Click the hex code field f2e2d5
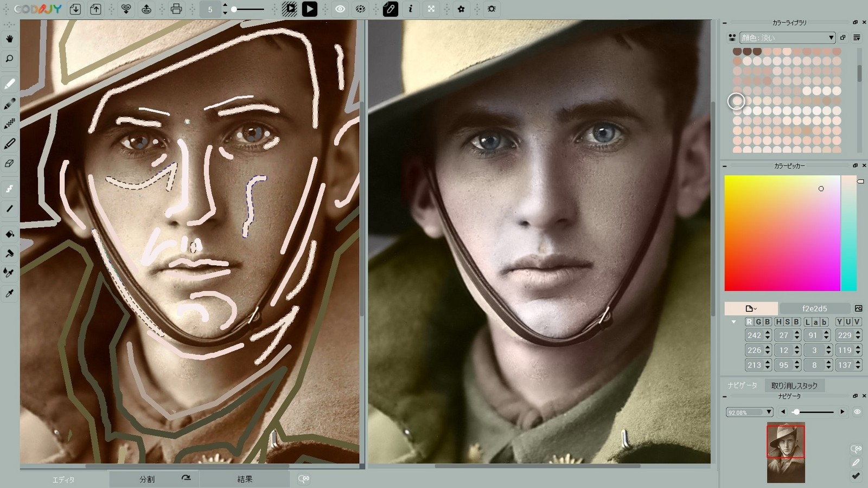The height and width of the screenshot is (488, 868). [x=815, y=309]
